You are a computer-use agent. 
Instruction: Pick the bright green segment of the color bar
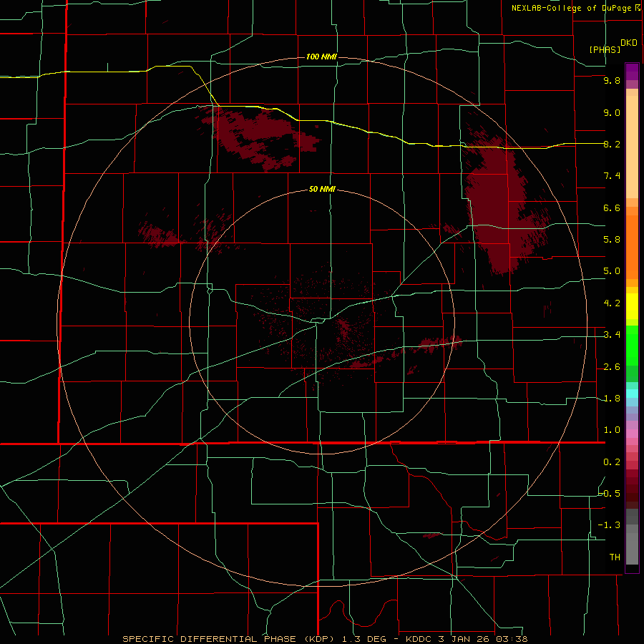click(x=632, y=345)
